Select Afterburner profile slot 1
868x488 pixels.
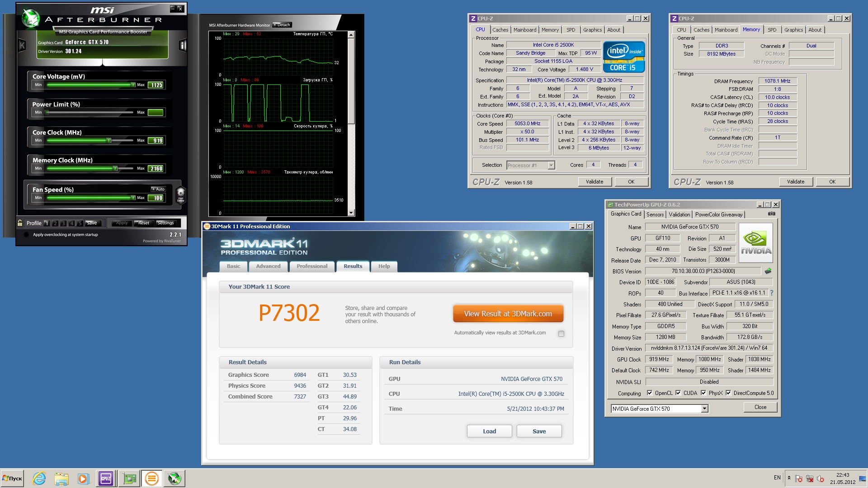(x=47, y=223)
